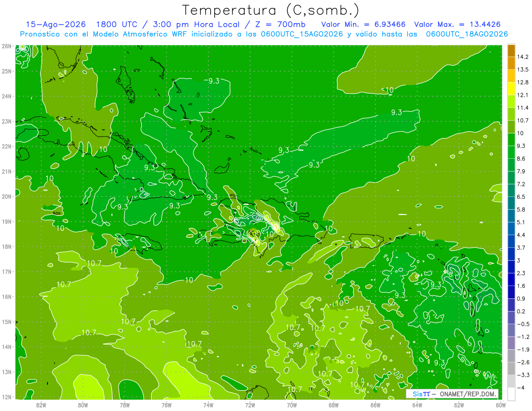532x411 pixels.
Task: Click the colorbar label "5.1"
Action: tap(522, 222)
